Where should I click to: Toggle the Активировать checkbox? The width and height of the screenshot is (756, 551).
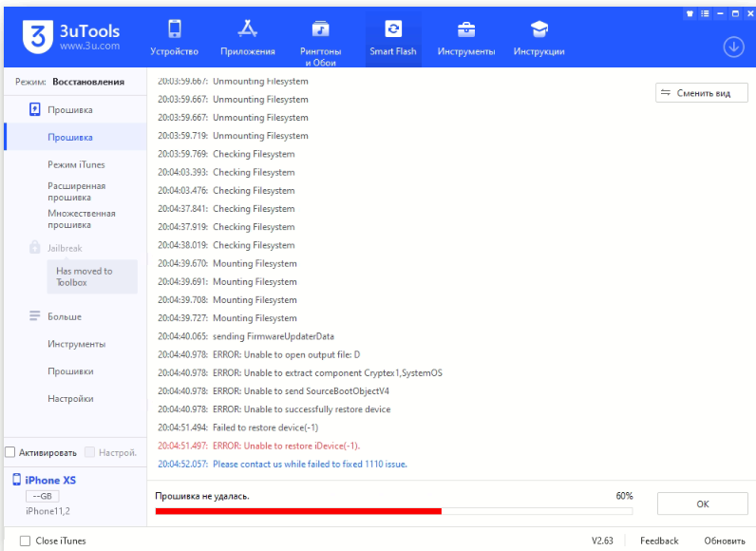[x=10, y=452]
